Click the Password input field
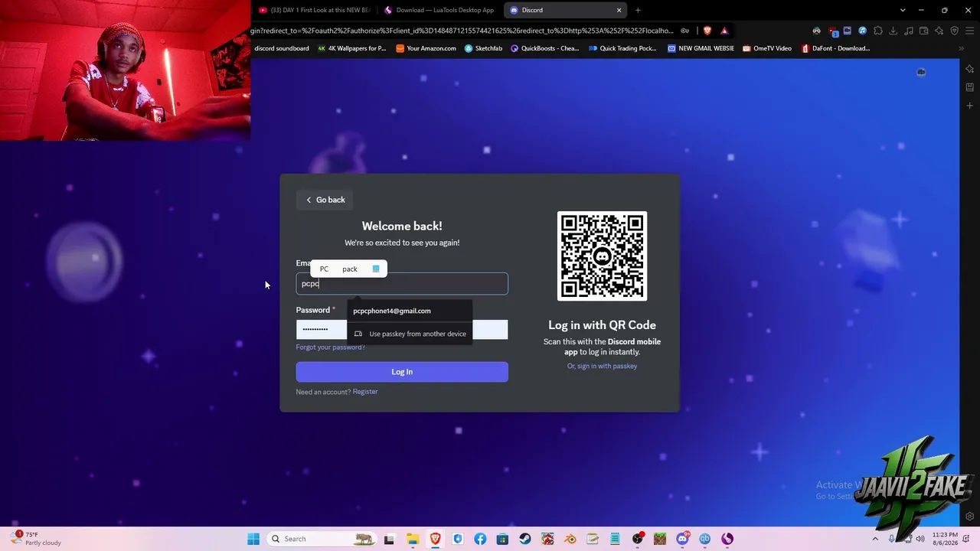 click(402, 329)
